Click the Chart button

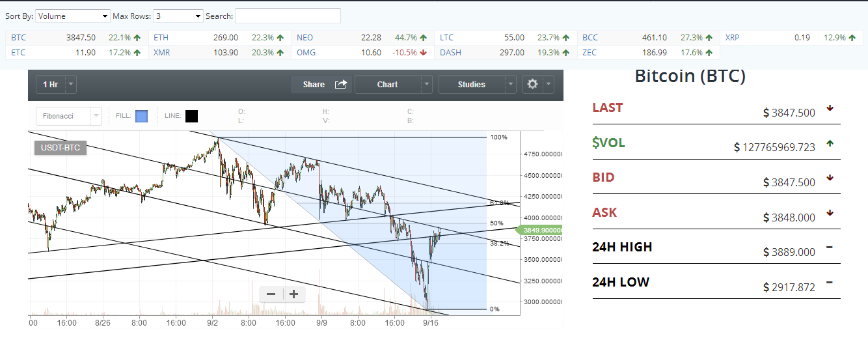(388, 84)
